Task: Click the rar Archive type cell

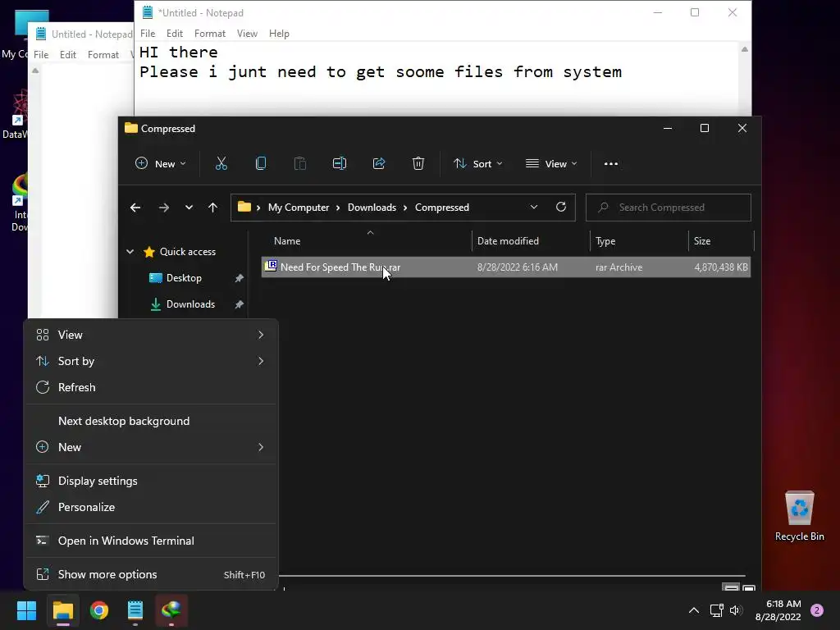Action: pos(619,267)
